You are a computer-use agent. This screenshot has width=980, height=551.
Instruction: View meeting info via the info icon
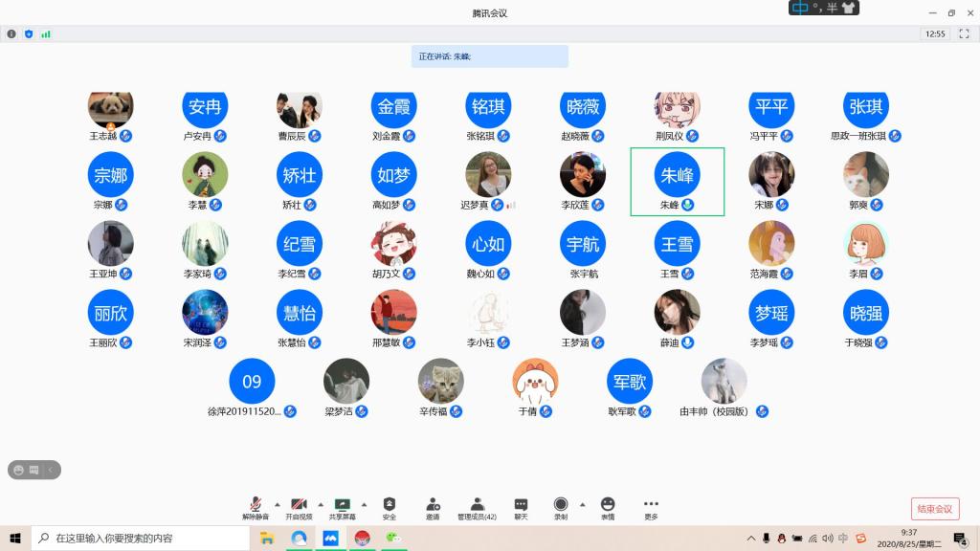11,33
